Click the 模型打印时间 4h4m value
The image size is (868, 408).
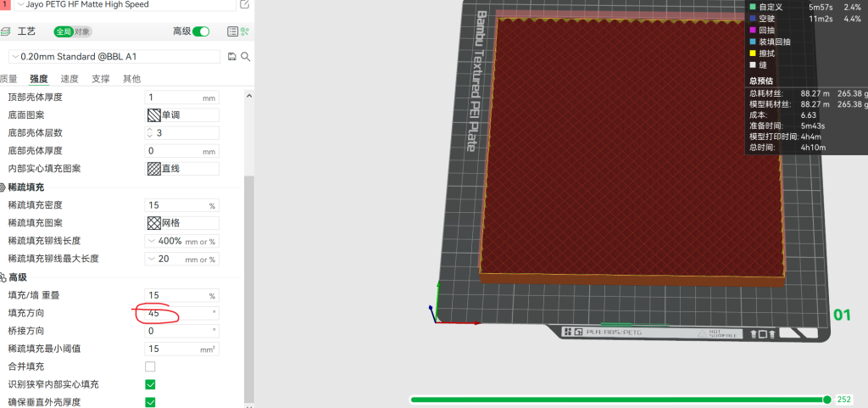point(811,137)
